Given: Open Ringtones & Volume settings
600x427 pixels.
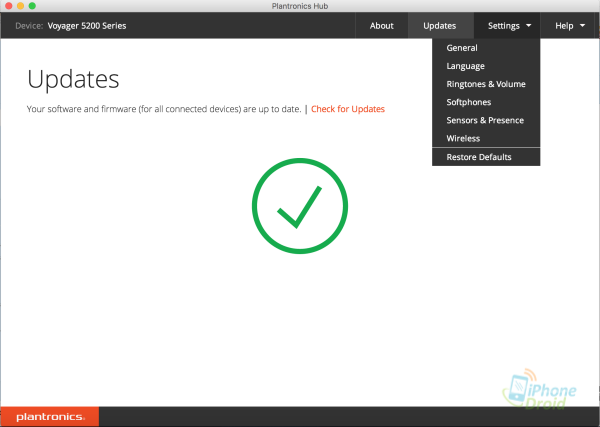Looking at the screenshot, I should click(x=486, y=84).
